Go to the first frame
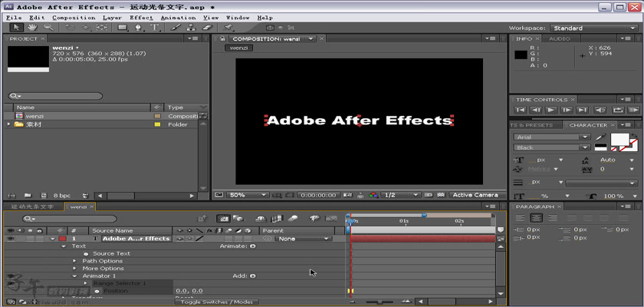The height and width of the screenshot is (307, 644). (520, 110)
